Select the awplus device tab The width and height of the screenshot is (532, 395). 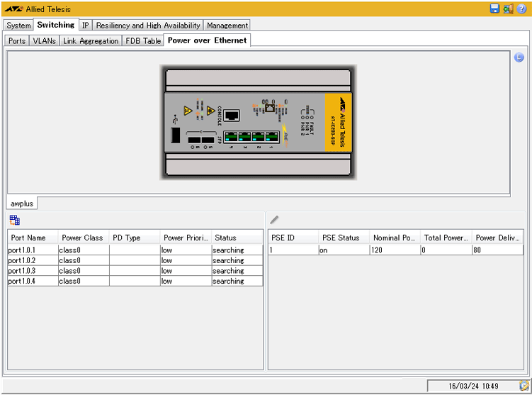click(x=22, y=204)
